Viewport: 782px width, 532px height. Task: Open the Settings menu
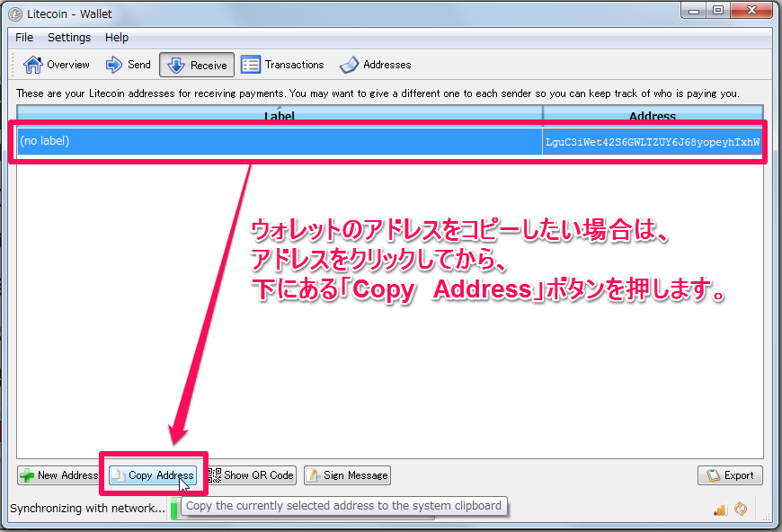pyautogui.click(x=69, y=38)
